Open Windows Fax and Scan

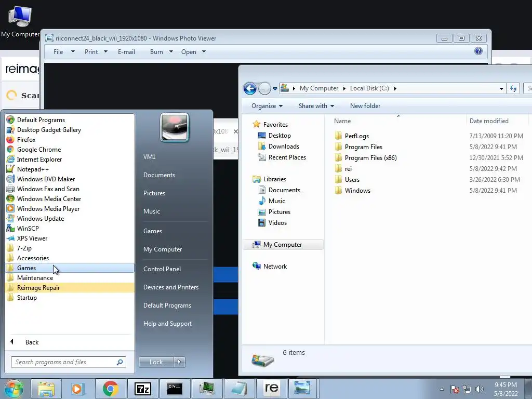[70, 189]
